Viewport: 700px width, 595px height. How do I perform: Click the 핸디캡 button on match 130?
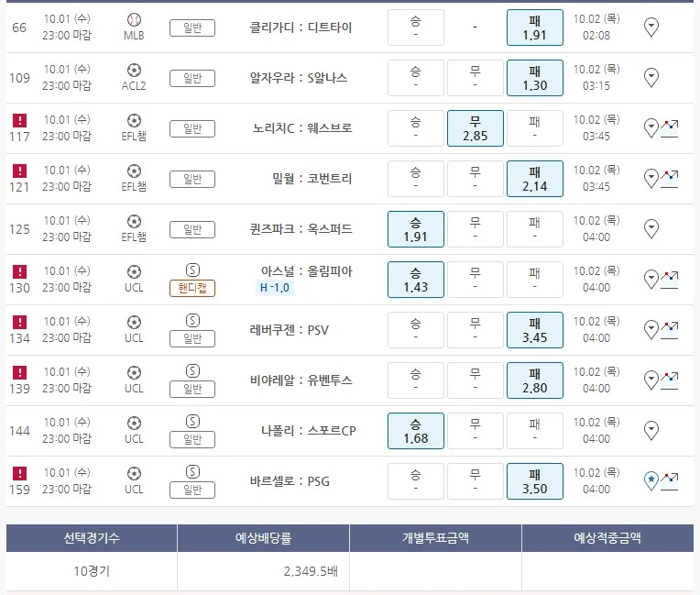click(x=192, y=288)
